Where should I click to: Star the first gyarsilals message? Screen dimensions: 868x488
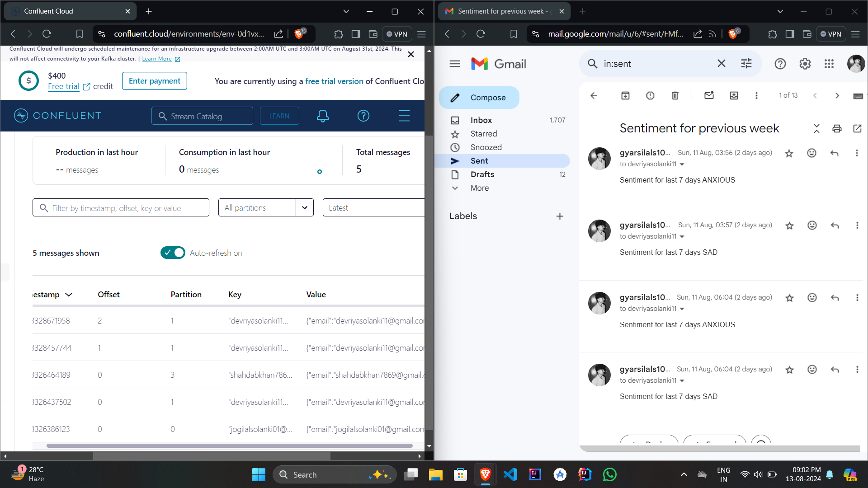(x=789, y=153)
